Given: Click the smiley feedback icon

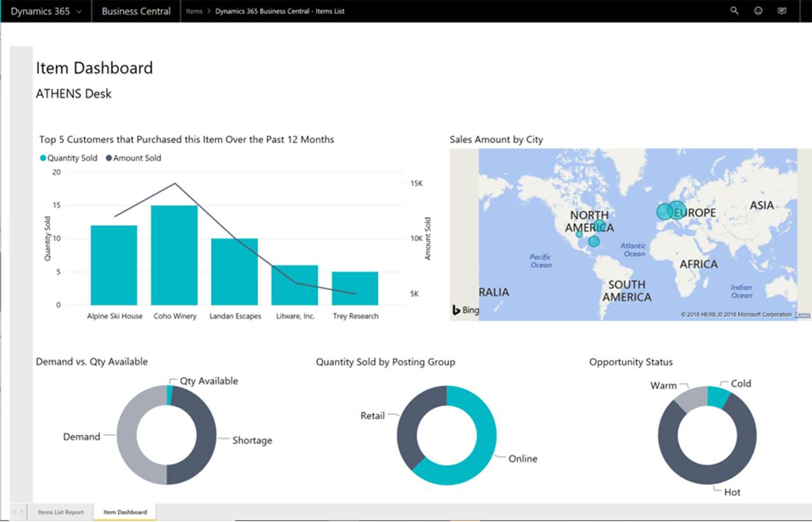Looking at the screenshot, I should click(758, 10).
